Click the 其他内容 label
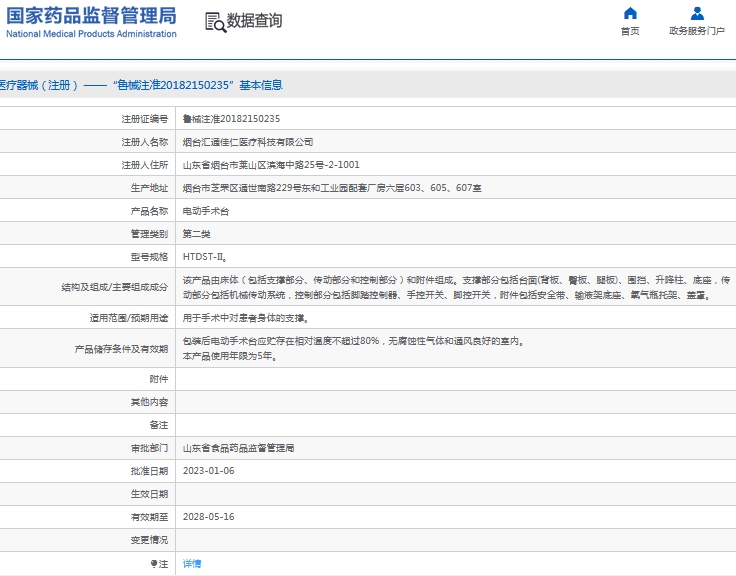This screenshot has width=736, height=576. (149, 402)
